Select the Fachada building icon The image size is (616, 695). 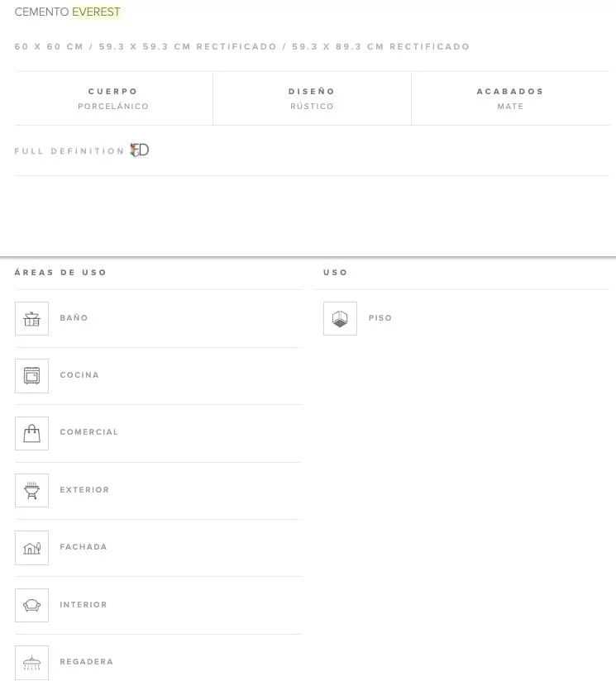coord(31,547)
